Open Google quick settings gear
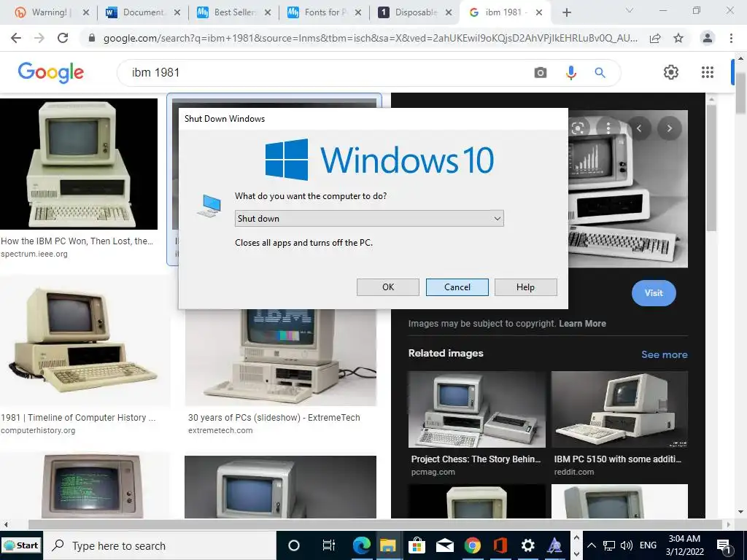Screen dimensions: 747x560 (x=671, y=72)
